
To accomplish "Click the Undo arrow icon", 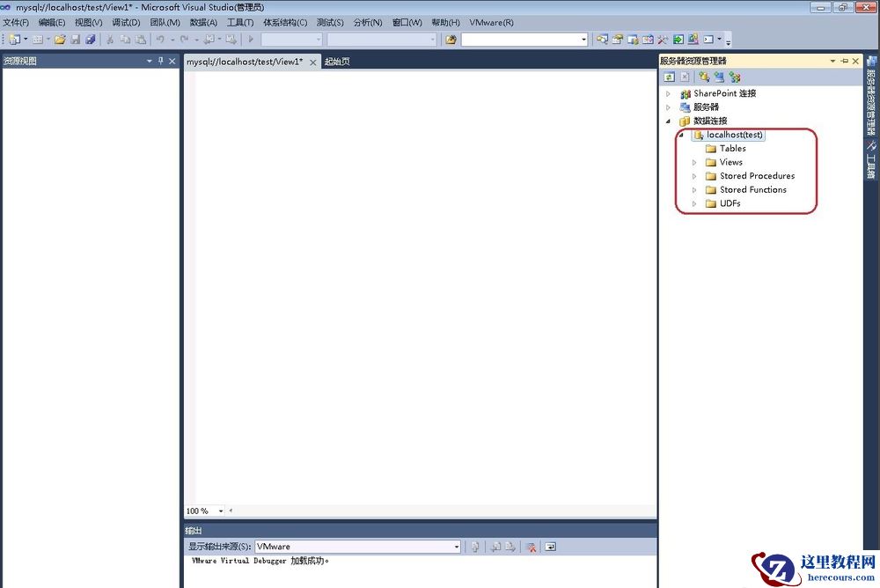I will 160,40.
